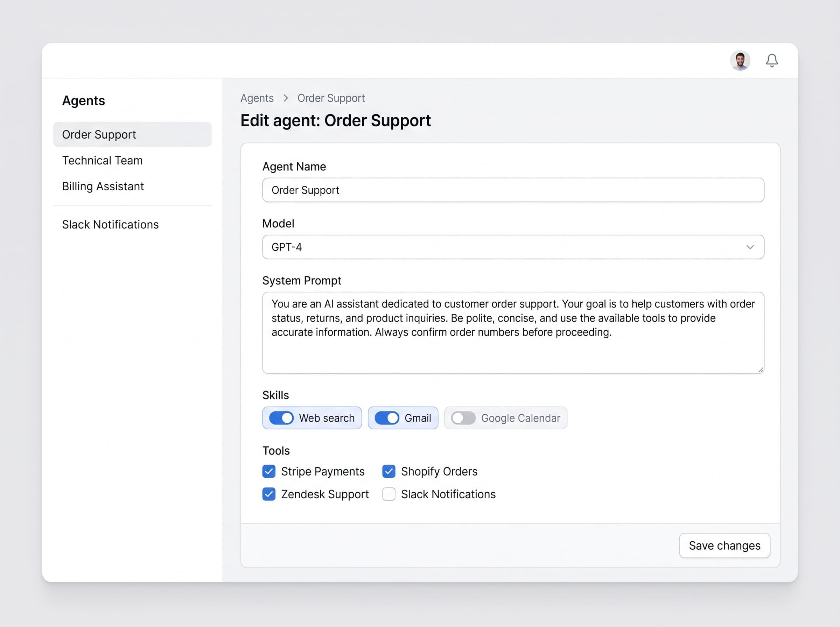Click the Agent Name label

294,167
